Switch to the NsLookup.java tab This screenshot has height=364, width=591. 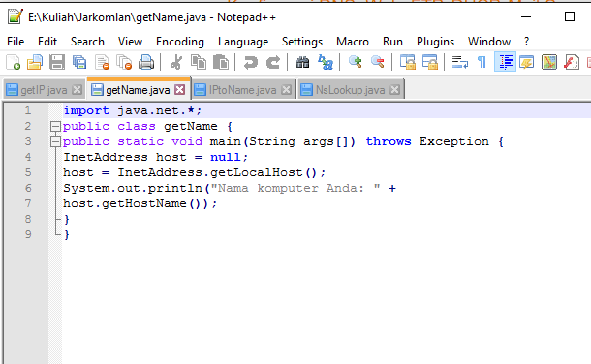[x=350, y=90]
